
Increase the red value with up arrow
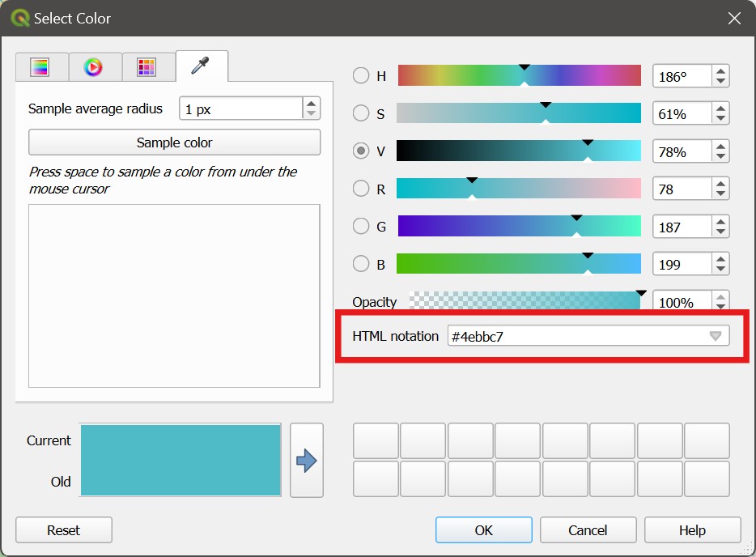click(x=720, y=185)
